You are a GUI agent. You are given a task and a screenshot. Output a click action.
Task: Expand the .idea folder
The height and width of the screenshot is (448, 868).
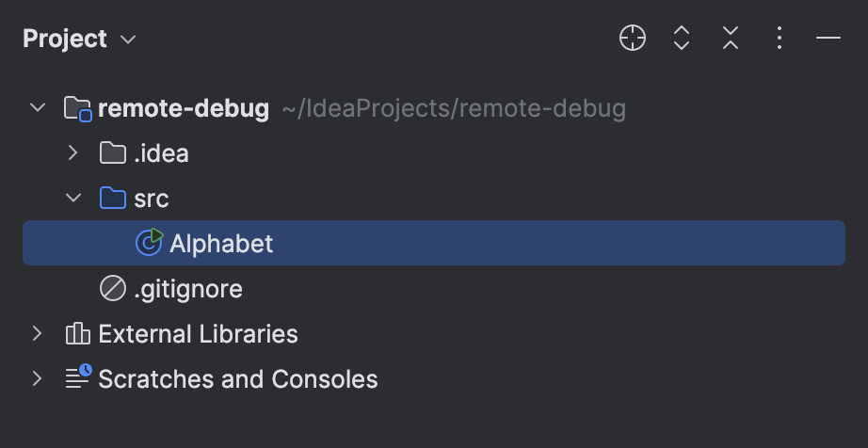tap(72, 152)
